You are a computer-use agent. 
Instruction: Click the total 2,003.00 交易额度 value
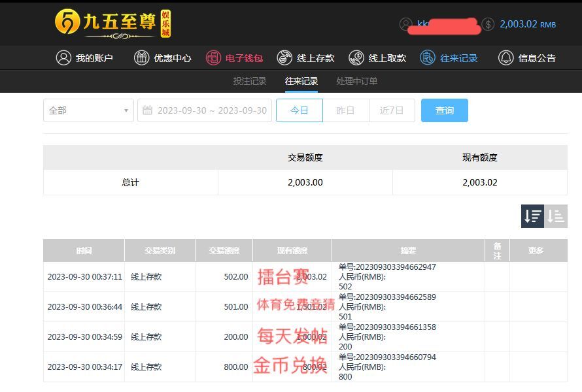point(305,182)
